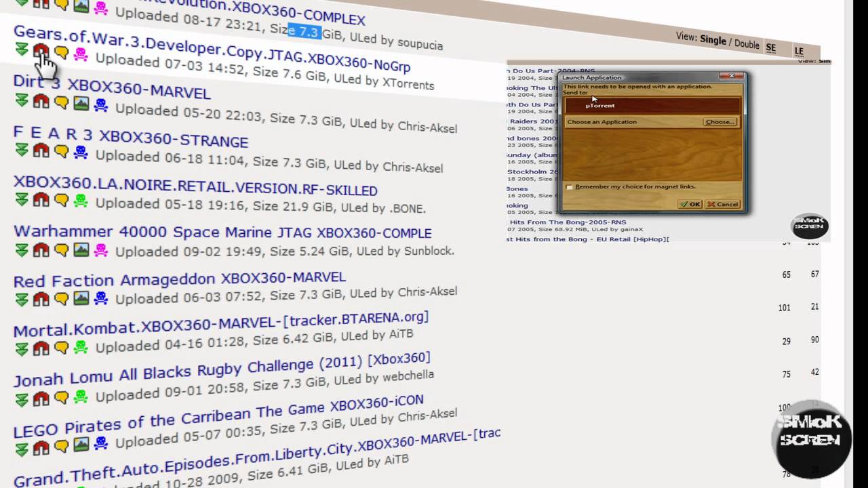Click the pink skull icon on Gears of War 3 row
This screenshot has height=488, width=868.
point(81,54)
